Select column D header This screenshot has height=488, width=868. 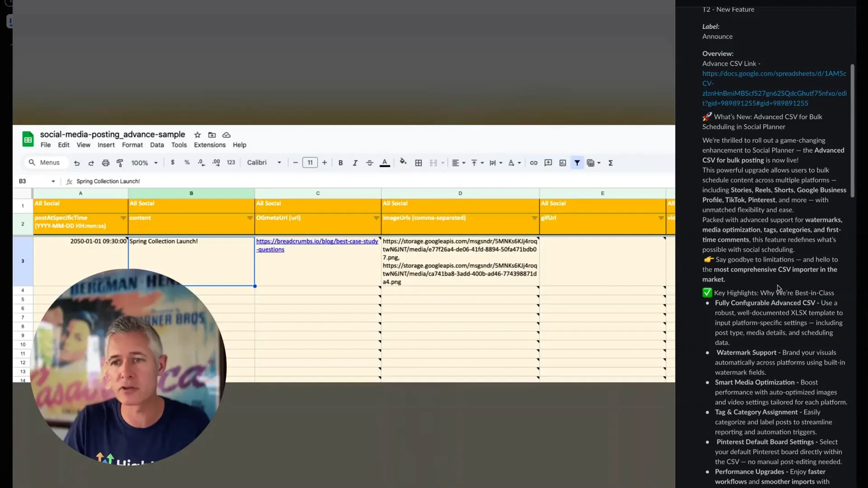coord(460,193)
